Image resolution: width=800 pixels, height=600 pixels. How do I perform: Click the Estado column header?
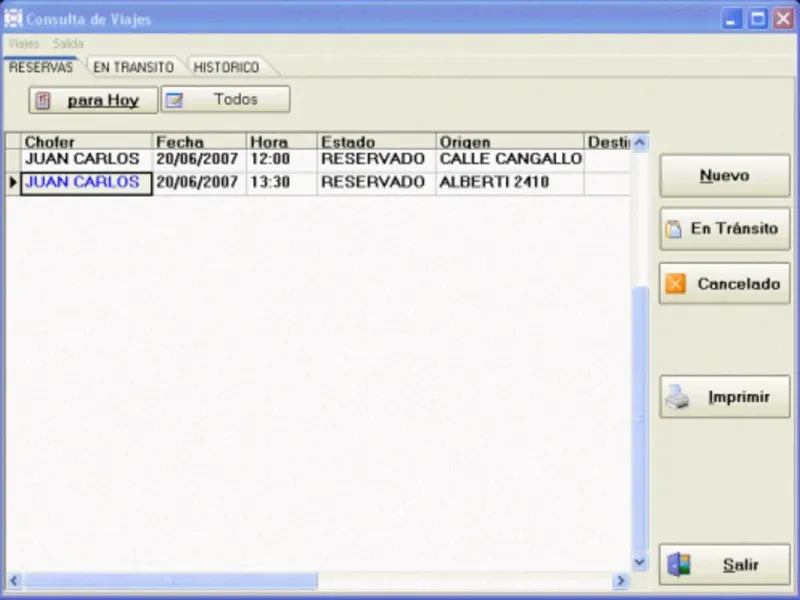[377, 141]
